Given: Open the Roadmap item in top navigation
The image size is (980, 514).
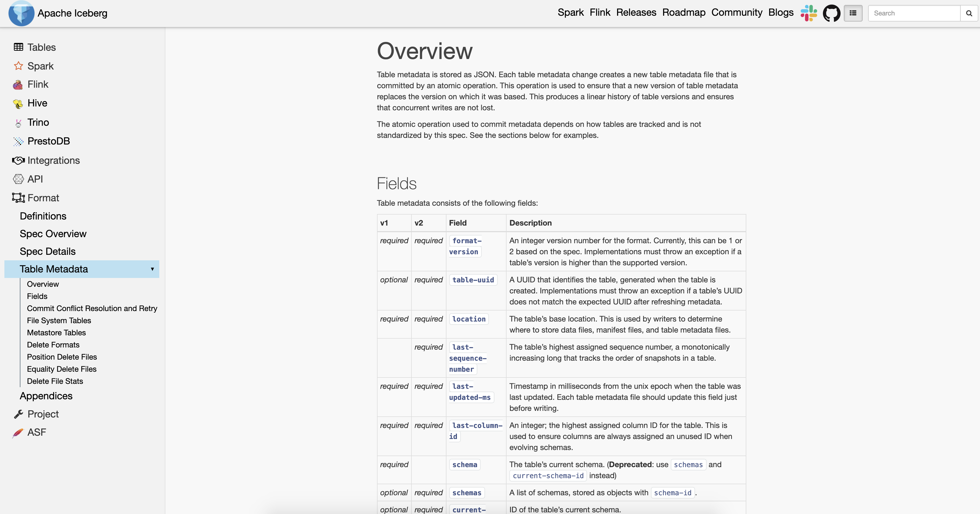Looking at the screenshot, I should click(x=684, y=13).
